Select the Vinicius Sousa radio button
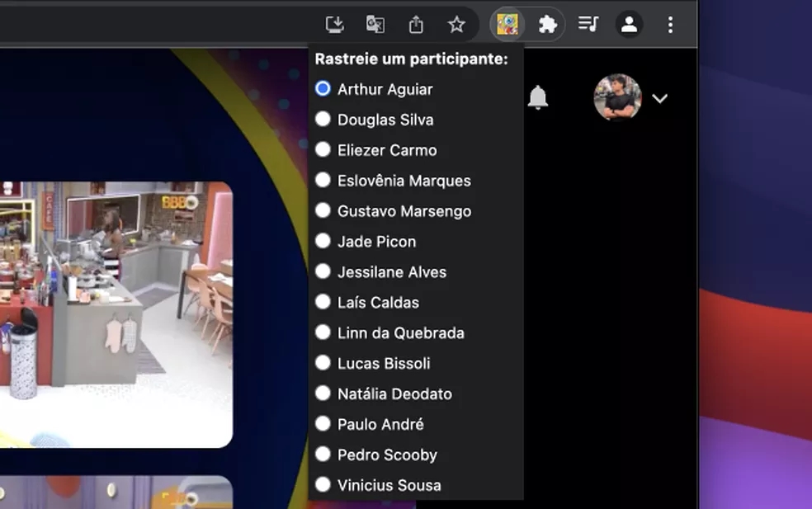This screenshot has width=812, height=509. (323, 484)
